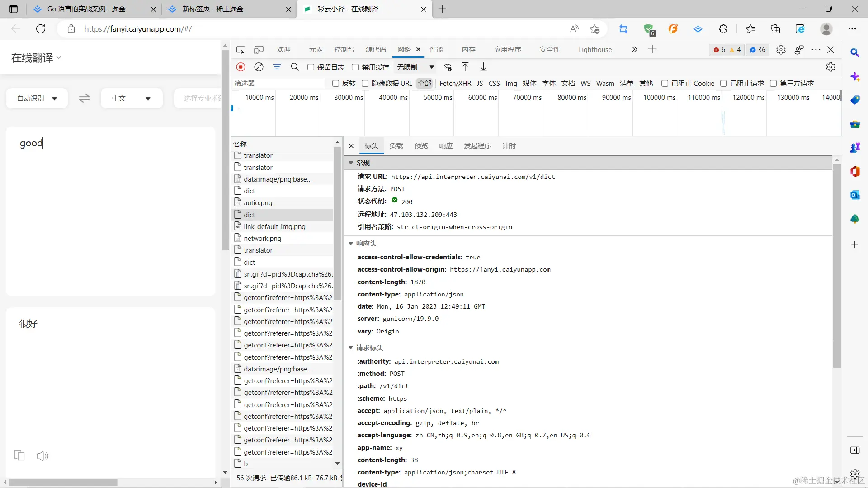Collapse the response headers section
Image resolution: width=868 pixels, height=488 pixels.
coord(350,244)
